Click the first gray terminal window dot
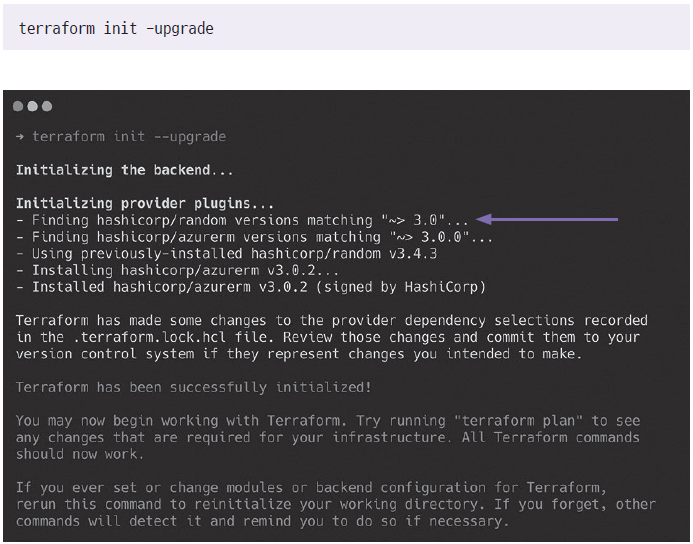 (18, 106)
